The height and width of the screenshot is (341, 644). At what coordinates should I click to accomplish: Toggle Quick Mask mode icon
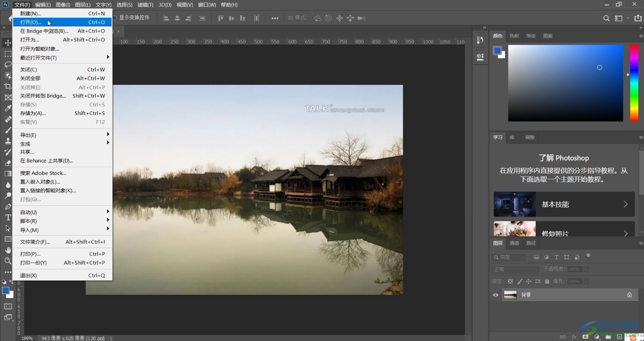tap(8, 306)
